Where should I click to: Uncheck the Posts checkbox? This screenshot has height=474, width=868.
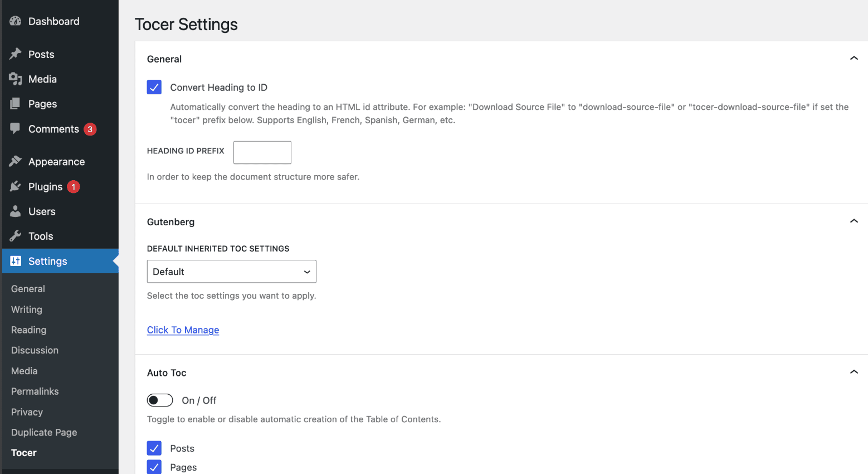pos(154,448)
